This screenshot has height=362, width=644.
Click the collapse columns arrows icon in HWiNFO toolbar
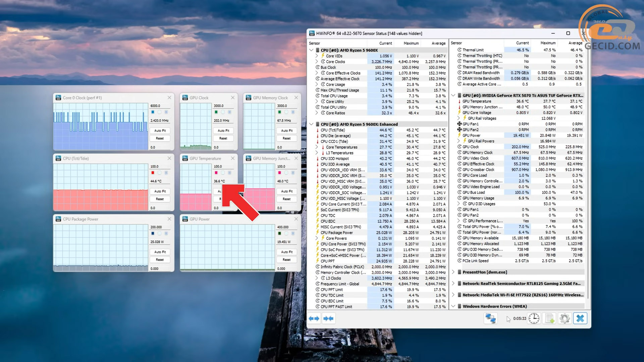tap(328, 318)
